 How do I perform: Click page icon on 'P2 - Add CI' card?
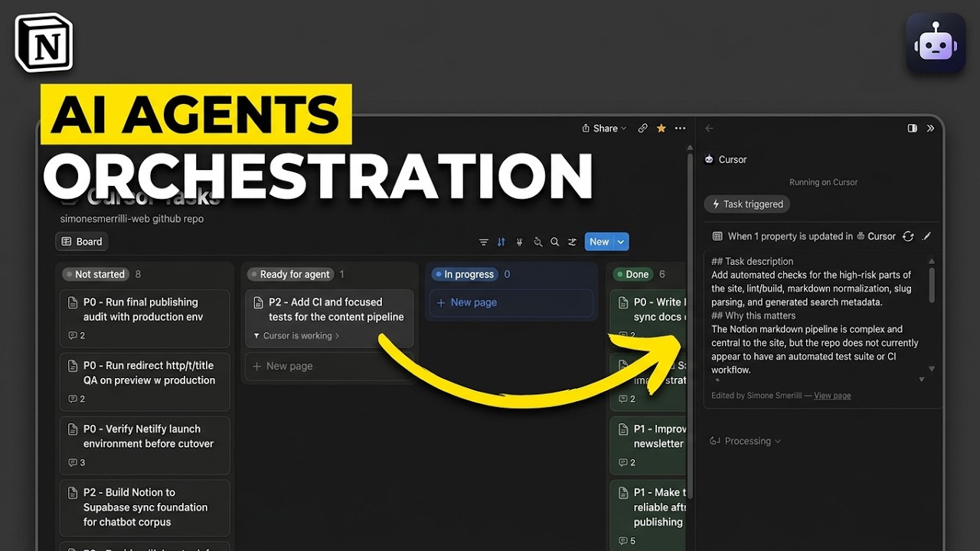pos(258,302)
